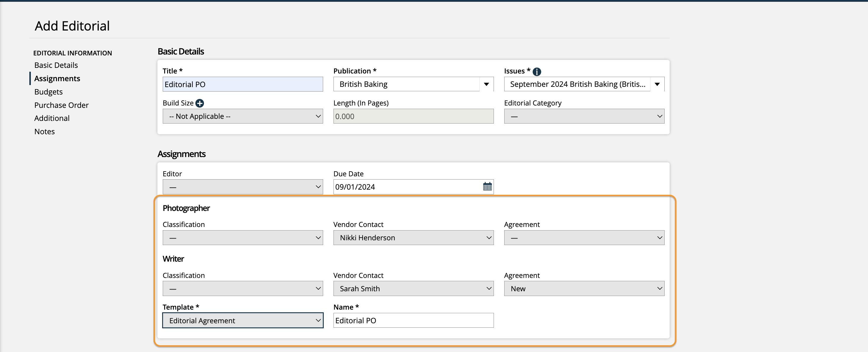Jump to Purchase Order section

pos(61,105)
